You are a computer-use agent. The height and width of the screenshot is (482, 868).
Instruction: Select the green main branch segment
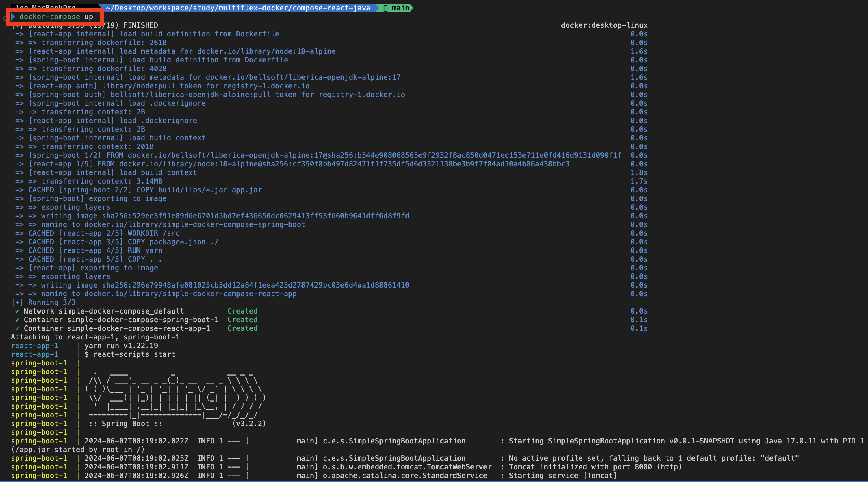coord(396,8)
